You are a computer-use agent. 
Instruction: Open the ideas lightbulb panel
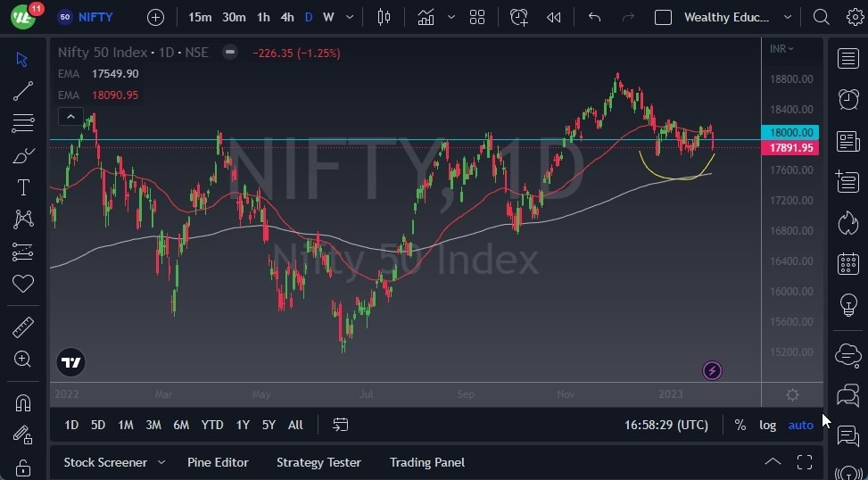848,304
